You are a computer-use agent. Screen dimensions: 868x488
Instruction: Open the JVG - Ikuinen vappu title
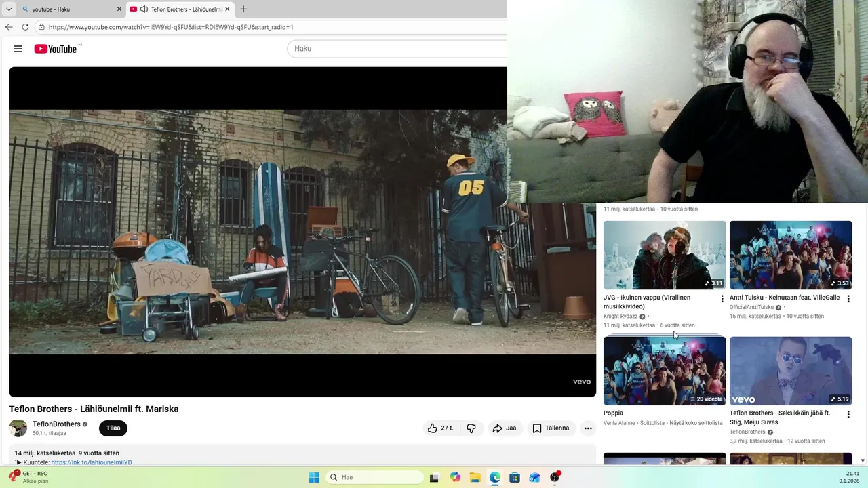[647, 302]
